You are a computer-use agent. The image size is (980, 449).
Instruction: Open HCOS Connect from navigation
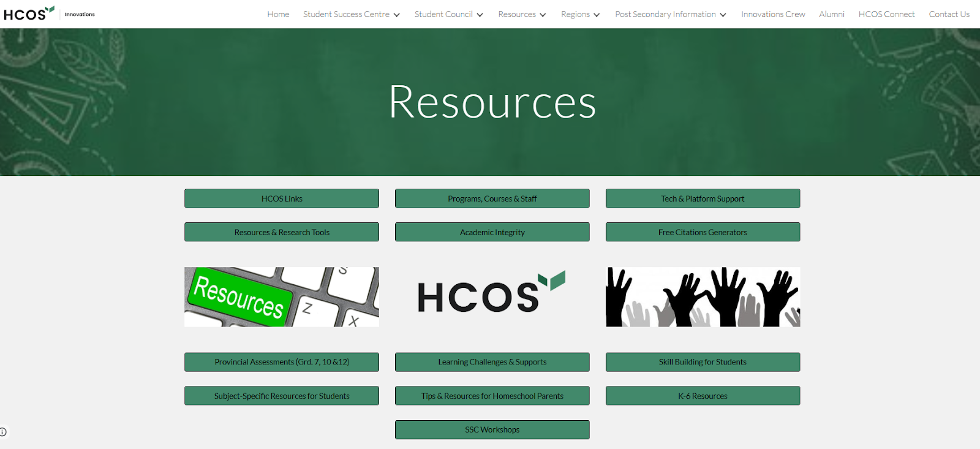pos(886,14)
